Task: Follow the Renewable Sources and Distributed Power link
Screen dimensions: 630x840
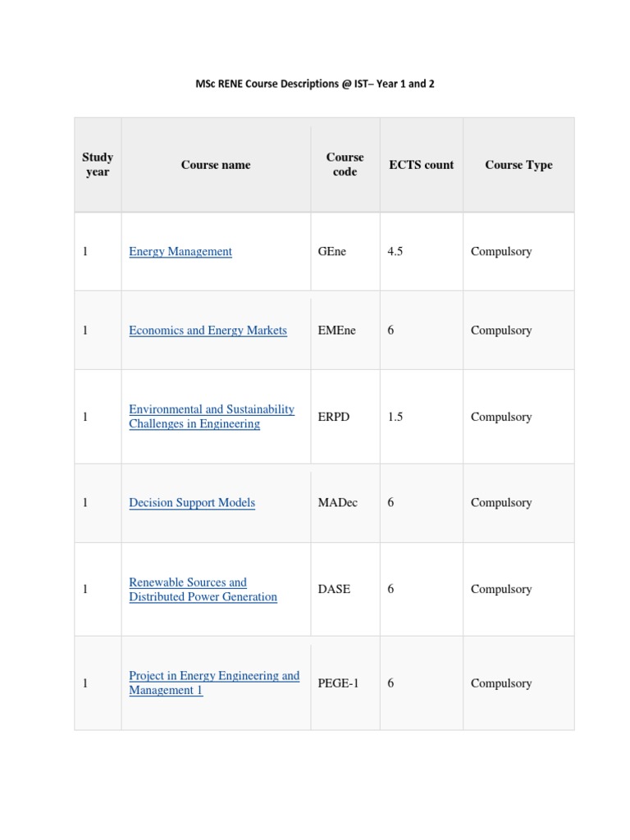Action: coord(203,590)
